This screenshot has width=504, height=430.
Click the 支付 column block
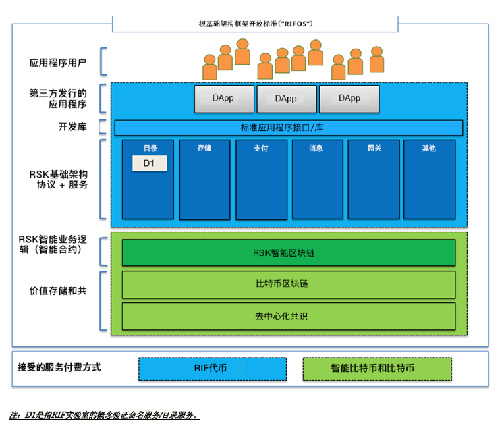(x=262, y=180)
